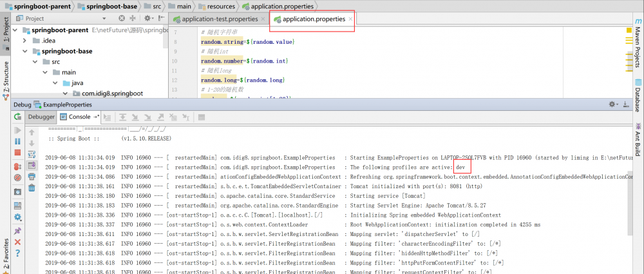
Task: Open the Database side panel
Action: (638, 95)
